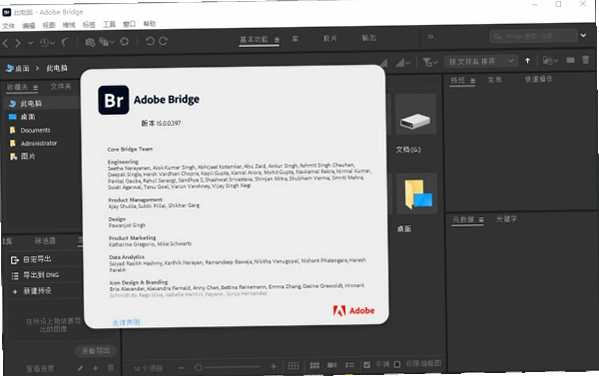Viewport: 599px width, 376px height.
Task: Open the 文件 menu
Action: click(x=8, y=26)
